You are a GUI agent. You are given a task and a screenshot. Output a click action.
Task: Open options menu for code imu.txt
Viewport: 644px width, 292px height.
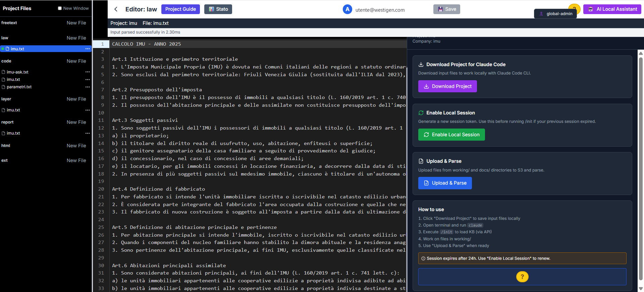pyautogui.click(x=88, y=80)
